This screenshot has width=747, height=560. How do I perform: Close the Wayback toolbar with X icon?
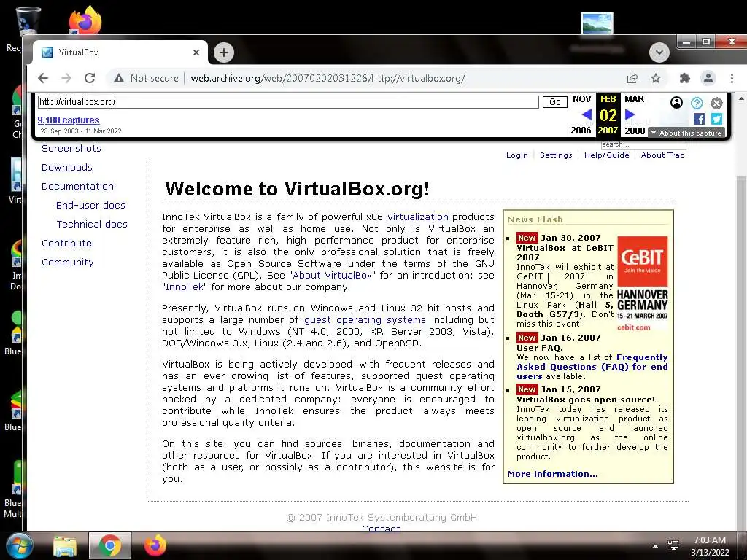(716, 103)
